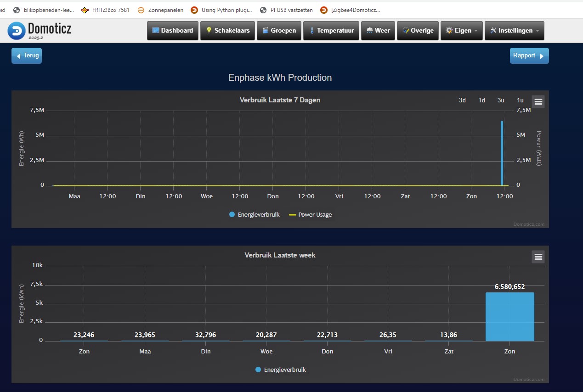Open the Groepen scenes page
This screenshot has width=583, height=392.
click(279, 31)
